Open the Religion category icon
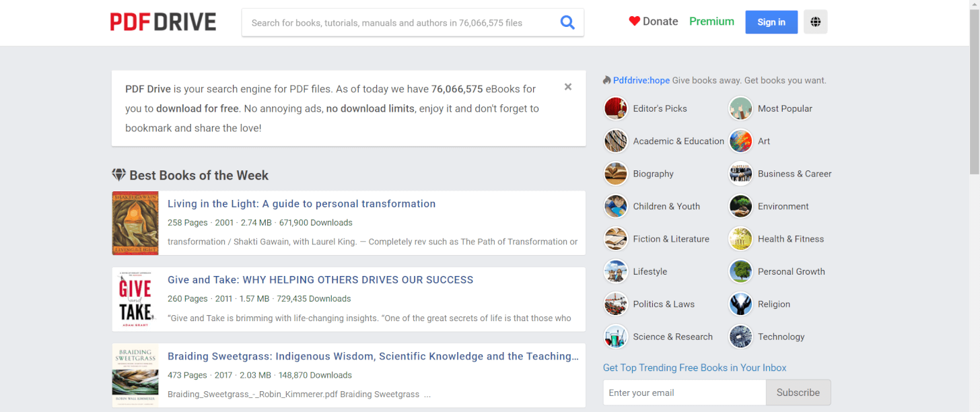The height and width of the screenshot is (412, 980). 740,304
